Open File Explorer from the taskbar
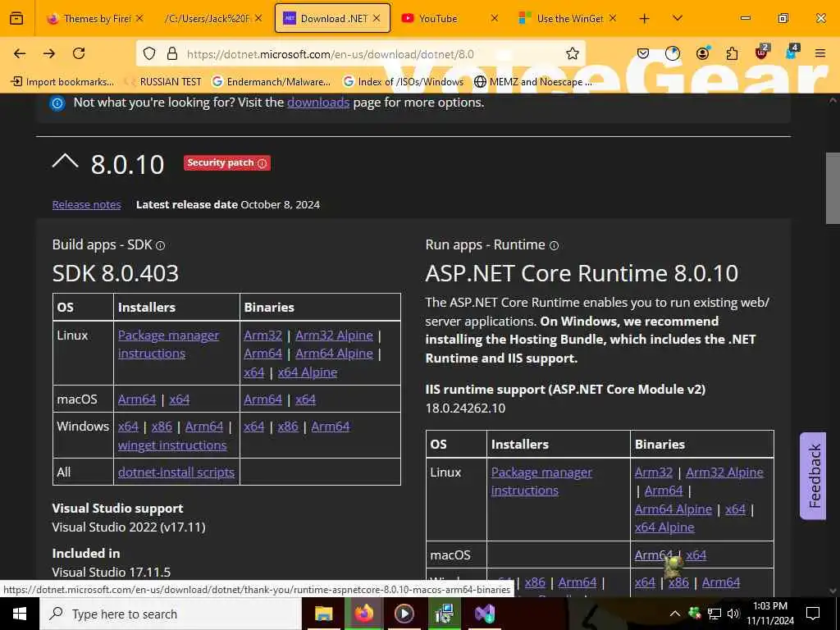 click(323, 614)
